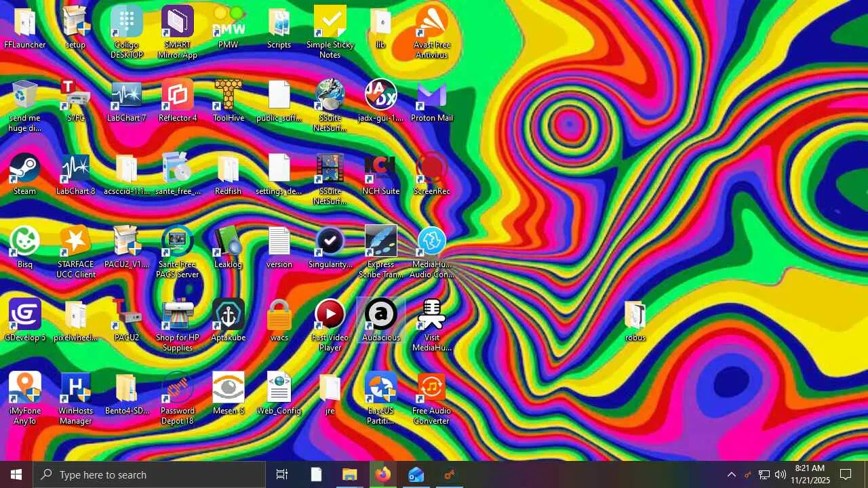Select the Bento4-SD... folder
This screenshot has width=868, height=488.
pos(127,394)
